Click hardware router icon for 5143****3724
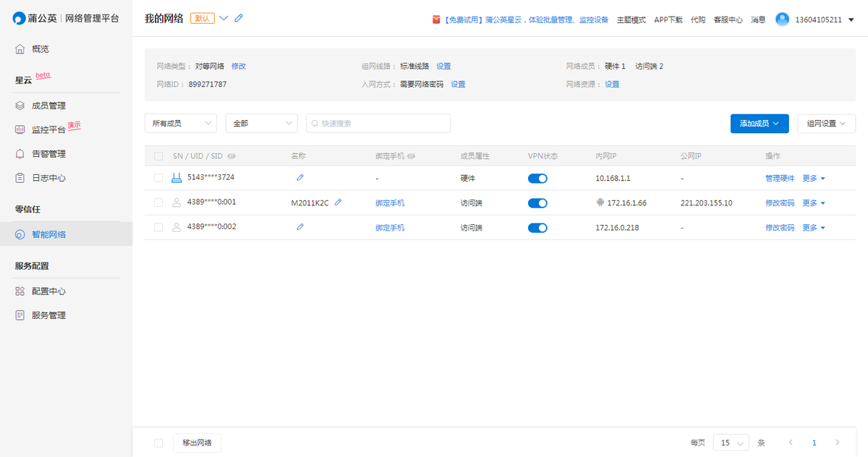Image resolution: width=868 pixels, height=457 pixels. [176, 177]
